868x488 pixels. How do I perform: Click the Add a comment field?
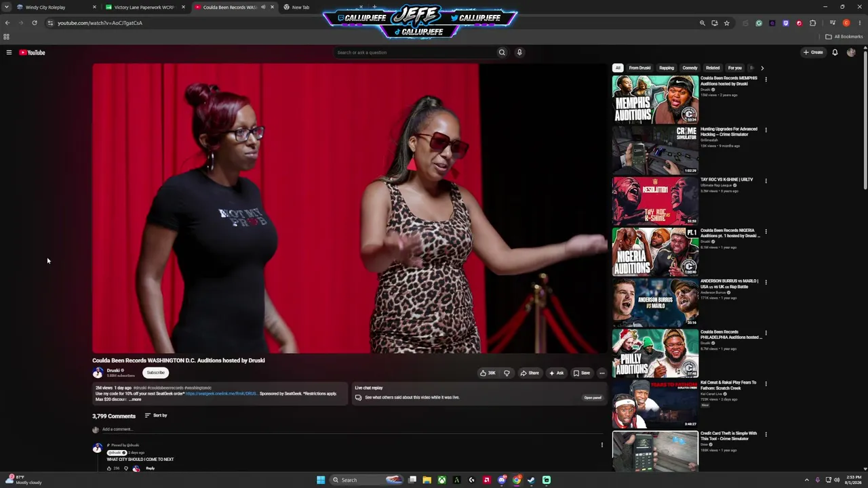coord(353,429)
